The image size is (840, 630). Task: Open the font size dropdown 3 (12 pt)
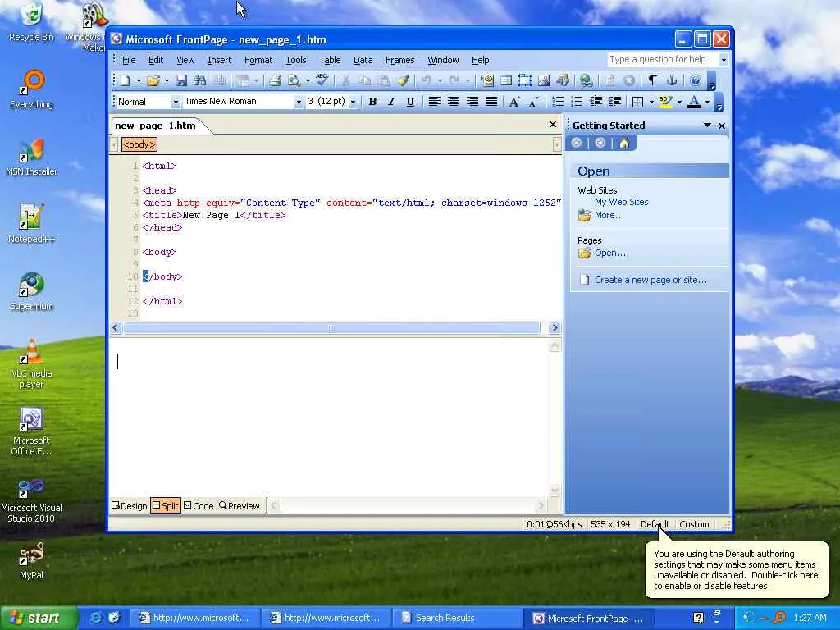click(353, 102)
